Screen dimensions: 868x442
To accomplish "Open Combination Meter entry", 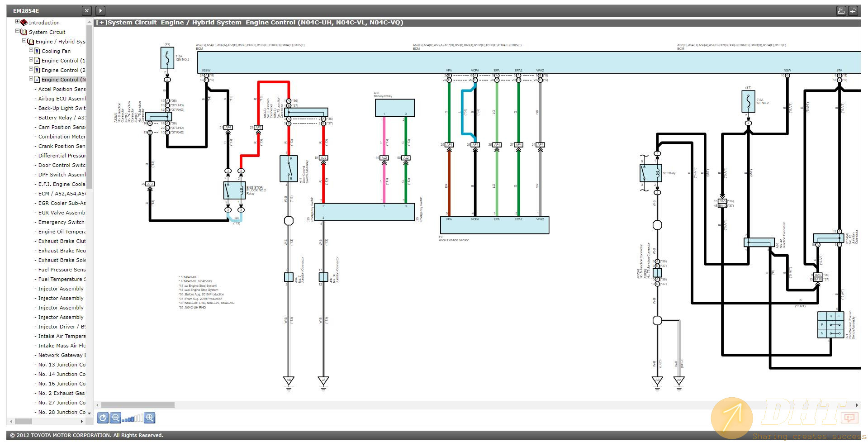I will point(62,137).
